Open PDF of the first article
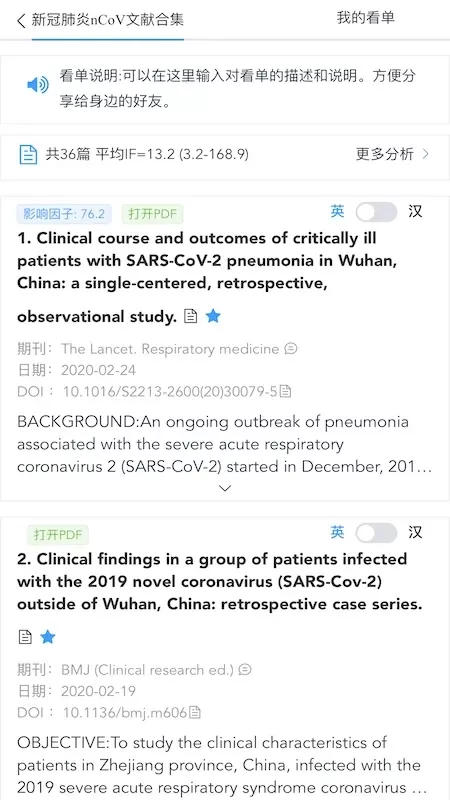 [153, 214]
